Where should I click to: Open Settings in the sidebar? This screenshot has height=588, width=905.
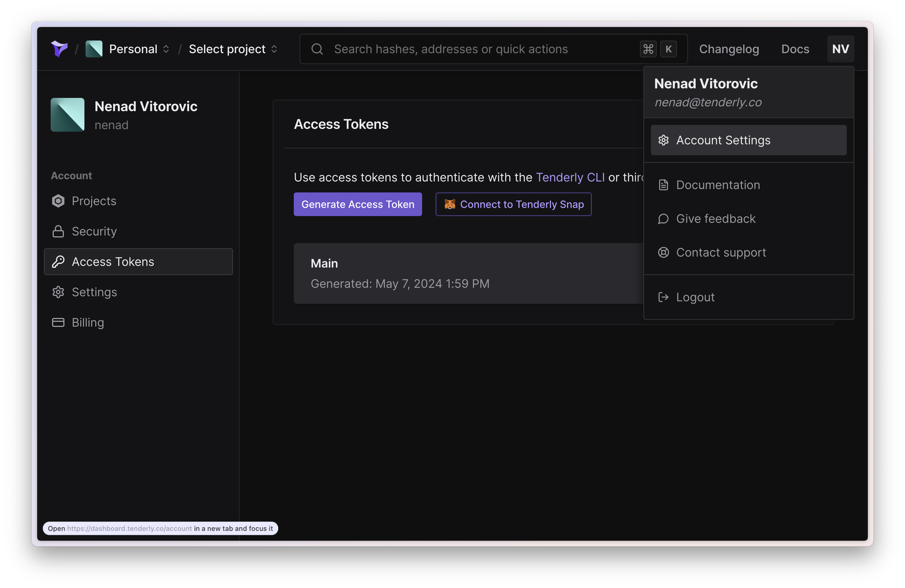click(138, 292)
